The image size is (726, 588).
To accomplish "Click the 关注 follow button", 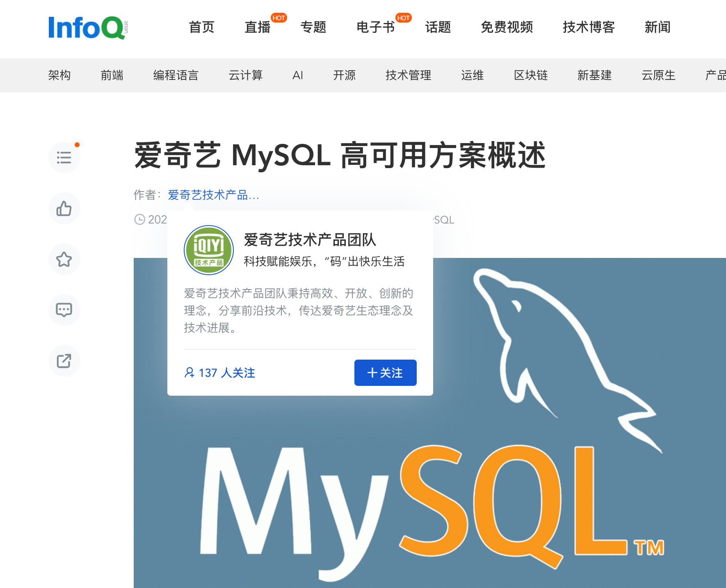I will (385, 373).
